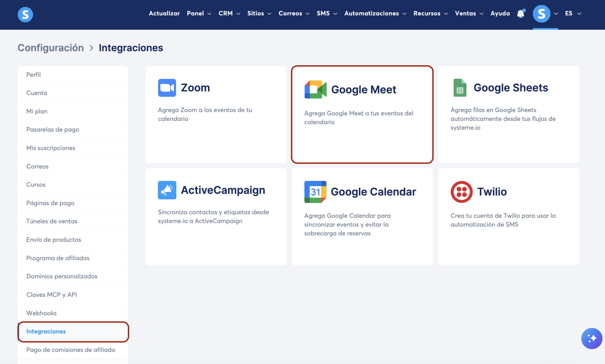The image size is (605, 364).
Task: Click the ActiveCampaign megaphone icon
Action: (x=167, y=190)
